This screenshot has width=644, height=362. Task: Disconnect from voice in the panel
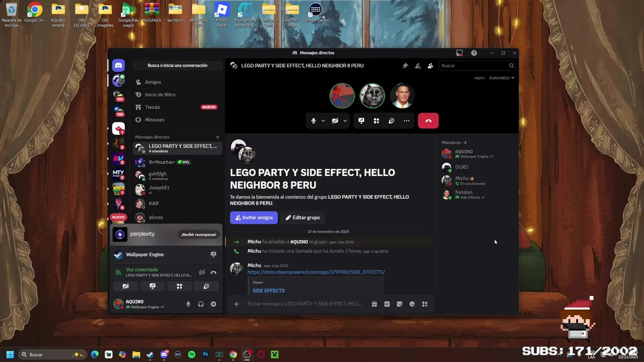click(213, 273)
